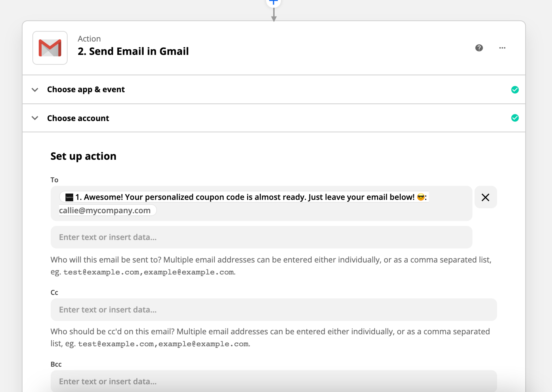
Task: Click the Bcc input field
Action: [274, 381]
